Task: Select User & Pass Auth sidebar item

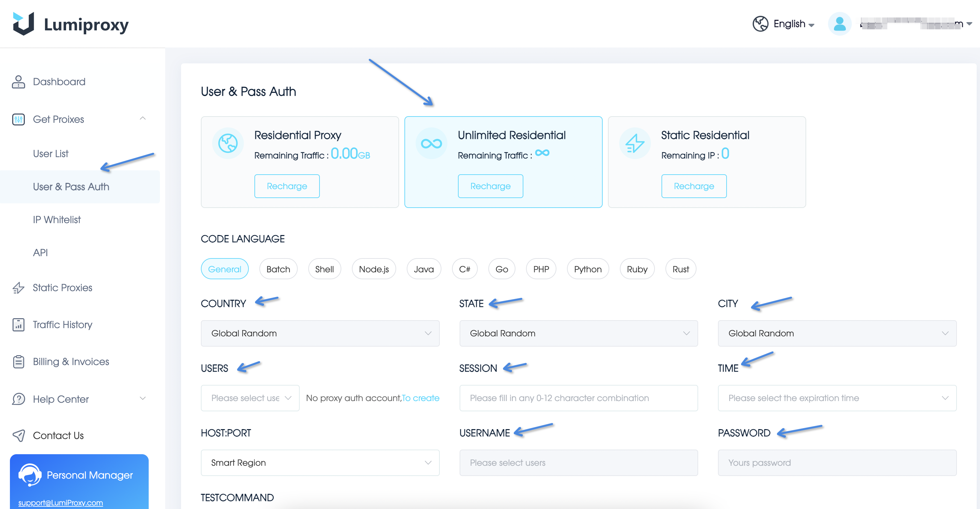Action: 80,187
